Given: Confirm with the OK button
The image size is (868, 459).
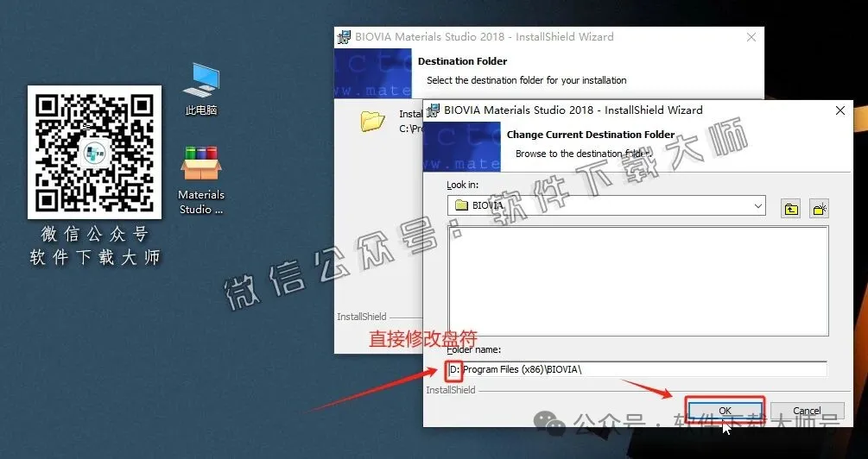Looking at the screenshot, I should point(725,411).
